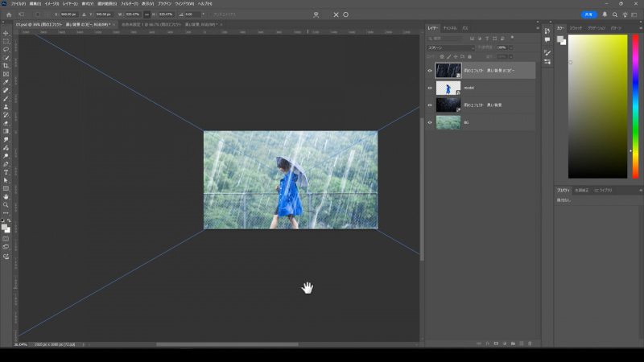This screenshot has height=362, width=644.
Task: Commit the transform with the circle icon
Action: [x=346, y=14]
